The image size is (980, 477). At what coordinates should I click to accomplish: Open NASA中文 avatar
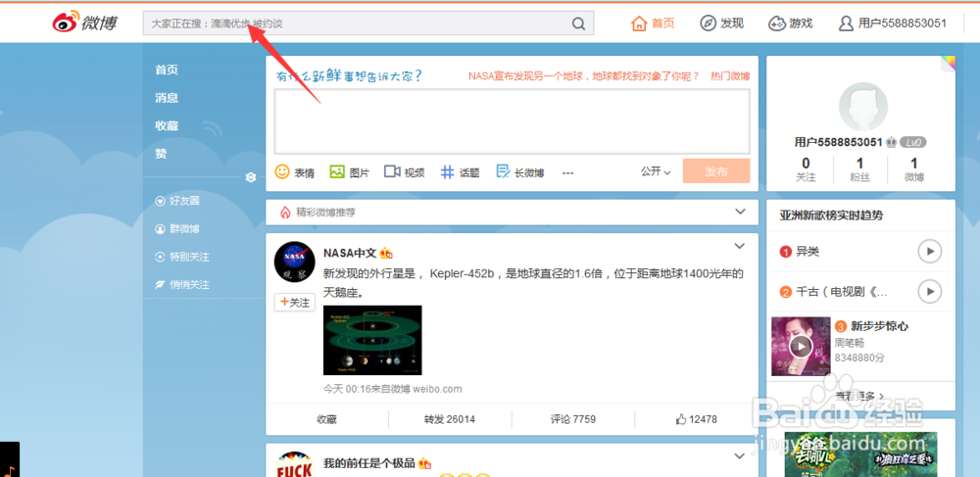point(294,261)
